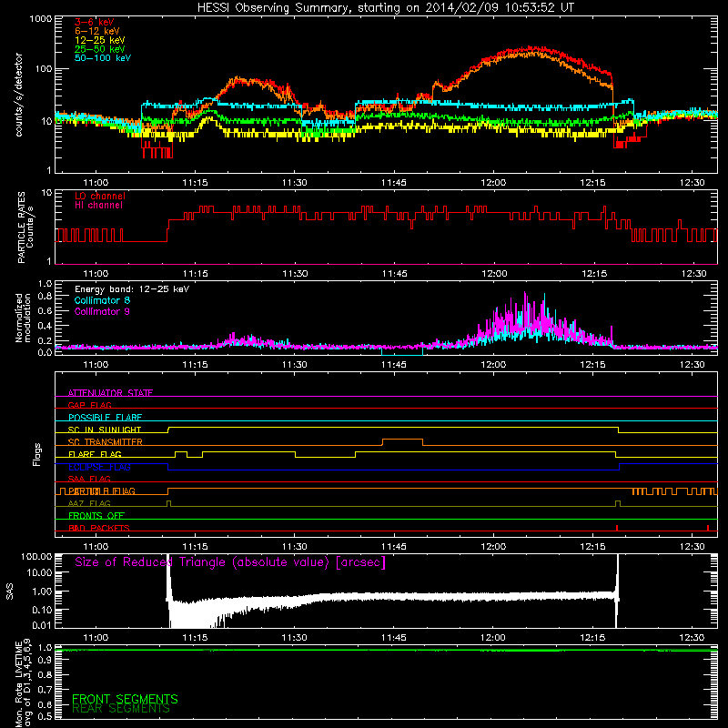
Task: Click the GAP FLAG label
Action: coord(89,405)
